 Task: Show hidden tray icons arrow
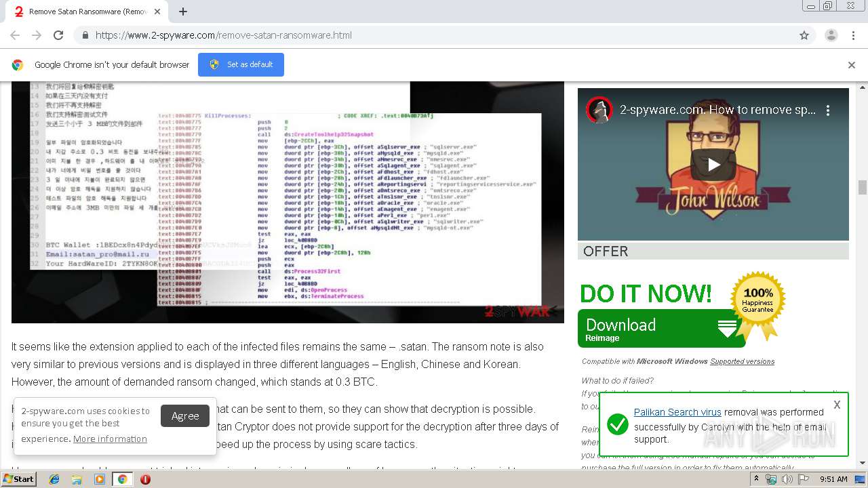pyautogui.click(x=757, y=479)
